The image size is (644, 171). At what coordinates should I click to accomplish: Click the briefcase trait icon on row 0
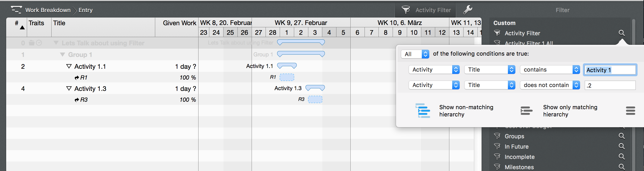(x=32, y=43)
